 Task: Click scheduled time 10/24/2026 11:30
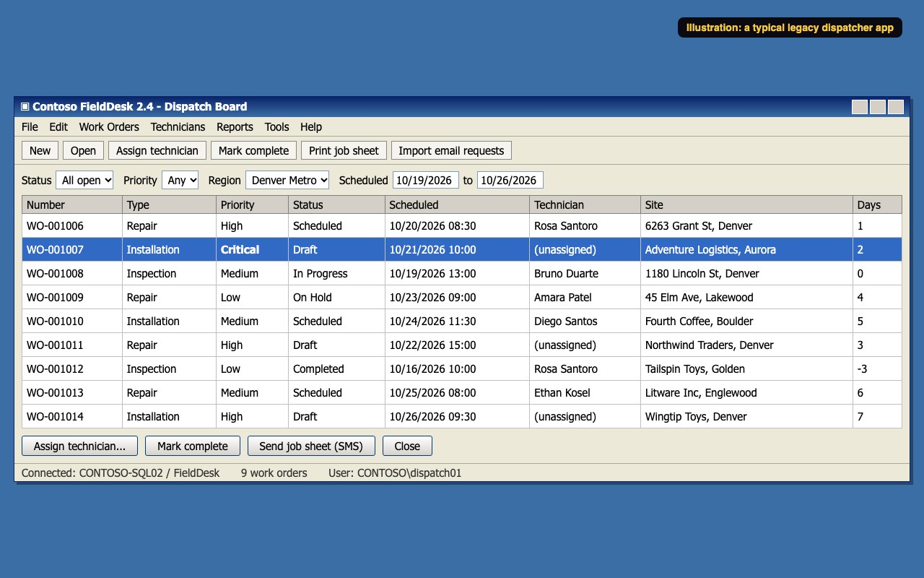(x=457, y=321)
